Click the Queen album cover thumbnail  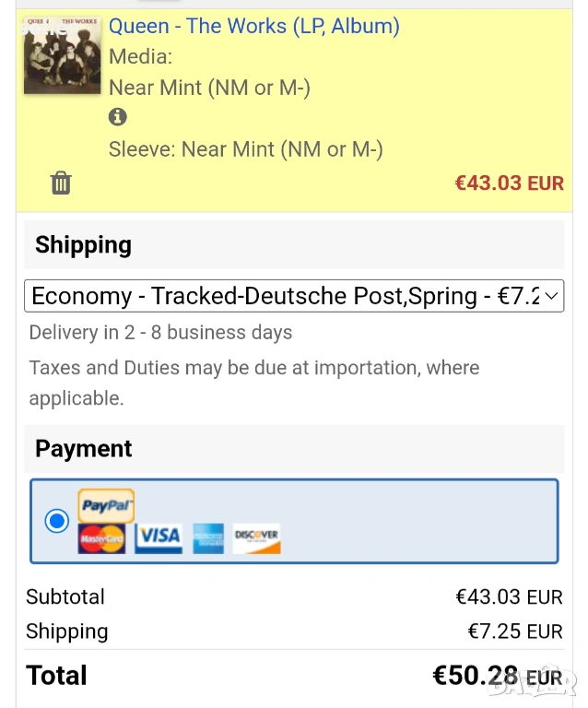[x=63, y=54]
